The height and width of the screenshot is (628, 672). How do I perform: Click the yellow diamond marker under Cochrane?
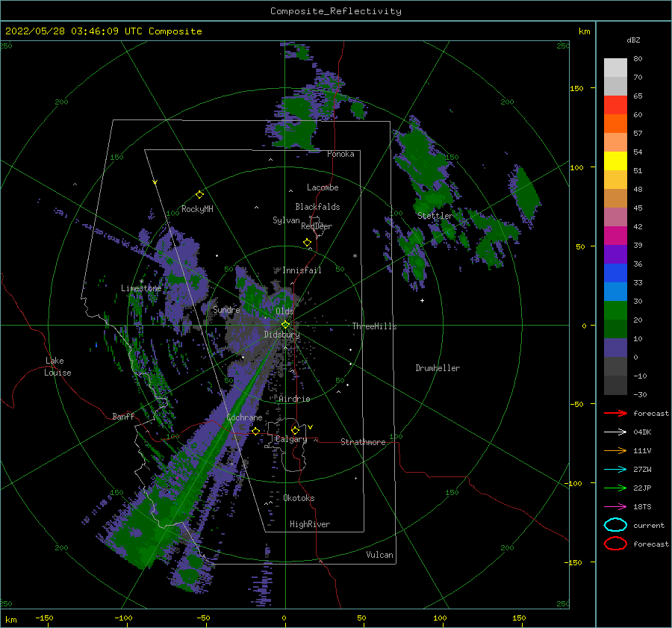255,431
